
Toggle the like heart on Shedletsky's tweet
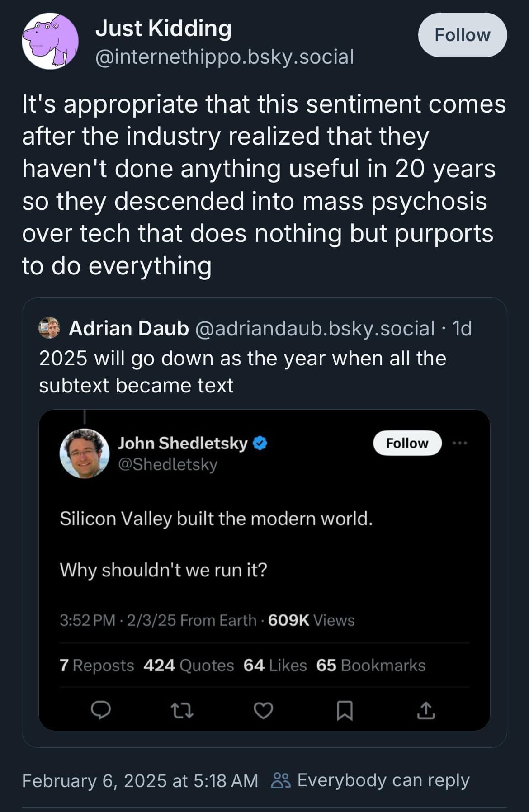pyautogui.click(x=263, y=710)
